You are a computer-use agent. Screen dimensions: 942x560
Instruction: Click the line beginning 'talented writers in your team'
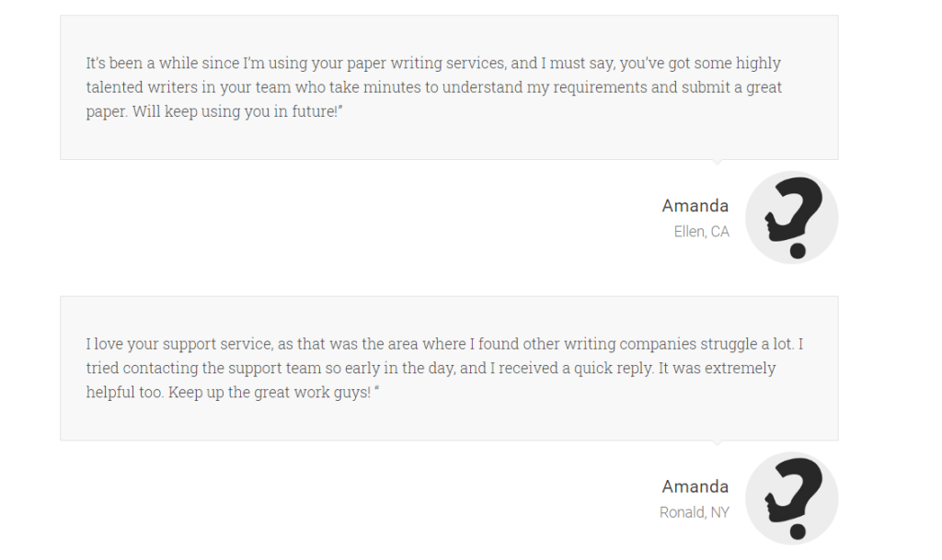click(434, 87)
